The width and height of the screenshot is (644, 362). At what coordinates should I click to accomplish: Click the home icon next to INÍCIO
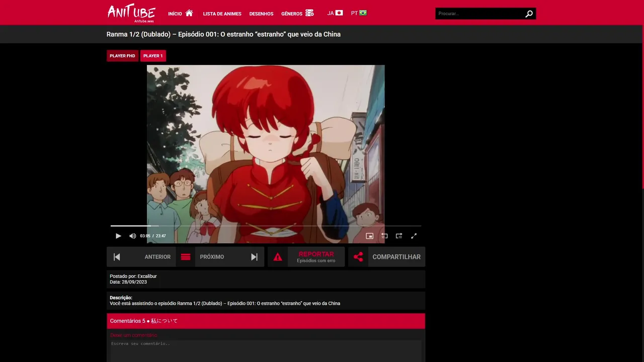(189, 13)
